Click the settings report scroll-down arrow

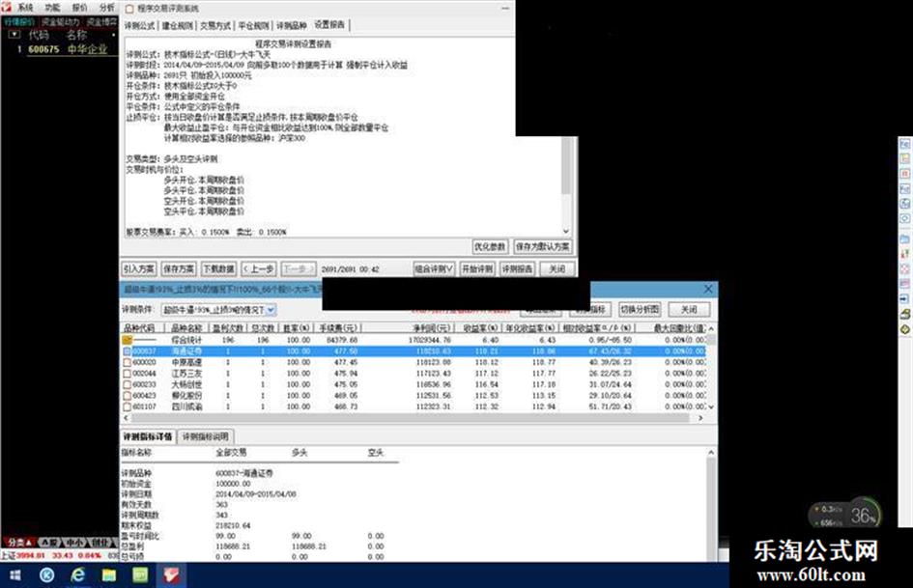565,231
